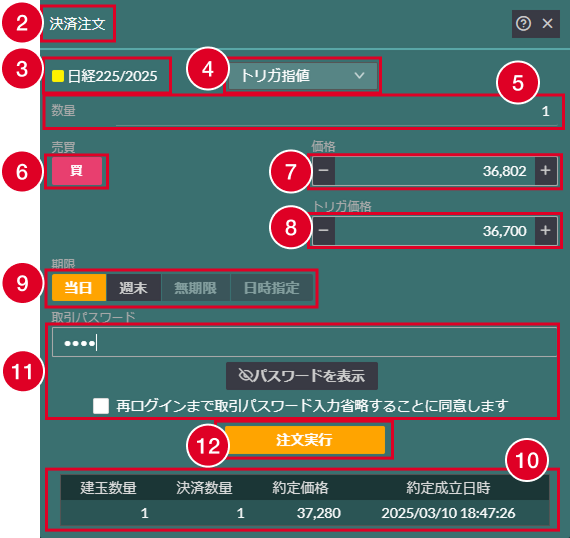Image resolution: width=570 pixels, height=538 pixels.
Task: Close the 決済注文 panel
Action: pyautogui.click(x=547, y=24)
